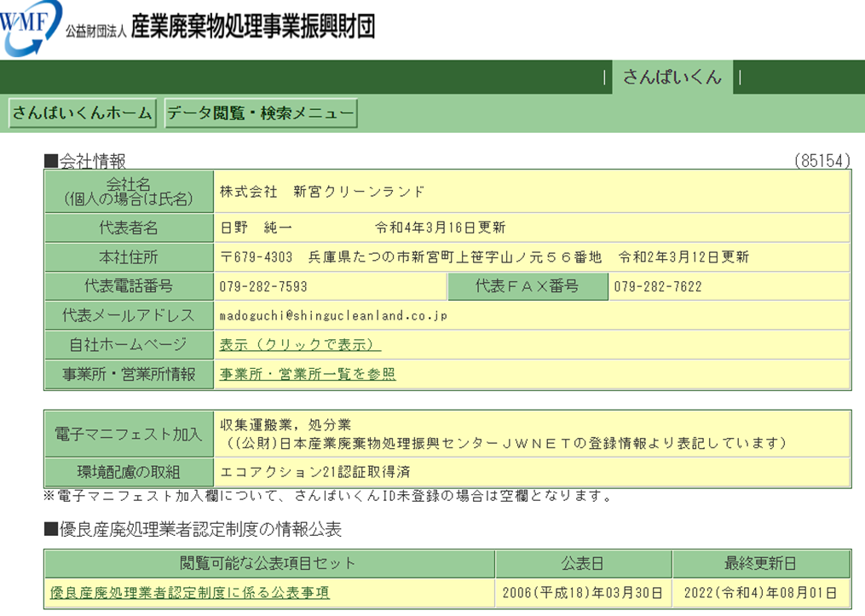Click the 会社名 label cell
This screenshot has width=865, height=616.
click(x=129, y=192)
